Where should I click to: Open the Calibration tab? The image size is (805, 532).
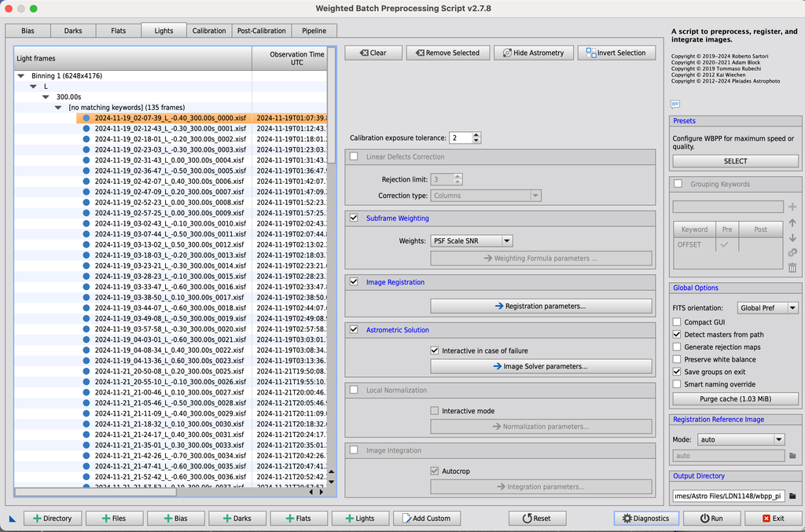pyautogui.click(x=209, y=31)
